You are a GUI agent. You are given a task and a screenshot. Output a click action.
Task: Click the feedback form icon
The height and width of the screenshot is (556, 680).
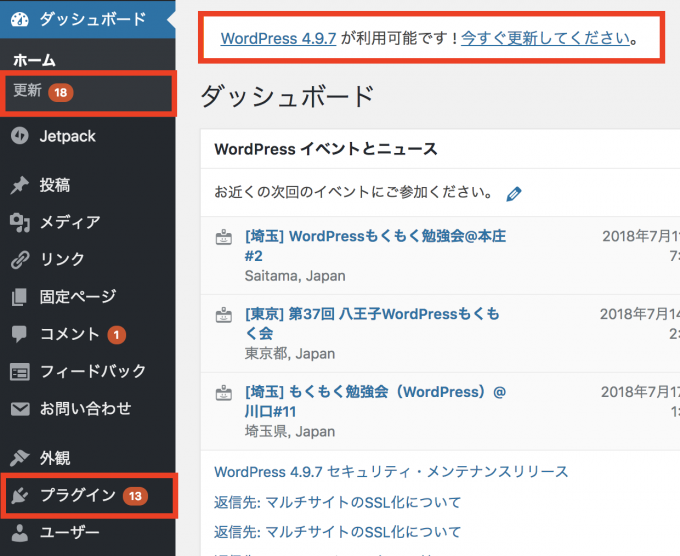click(x=20, y=372)
